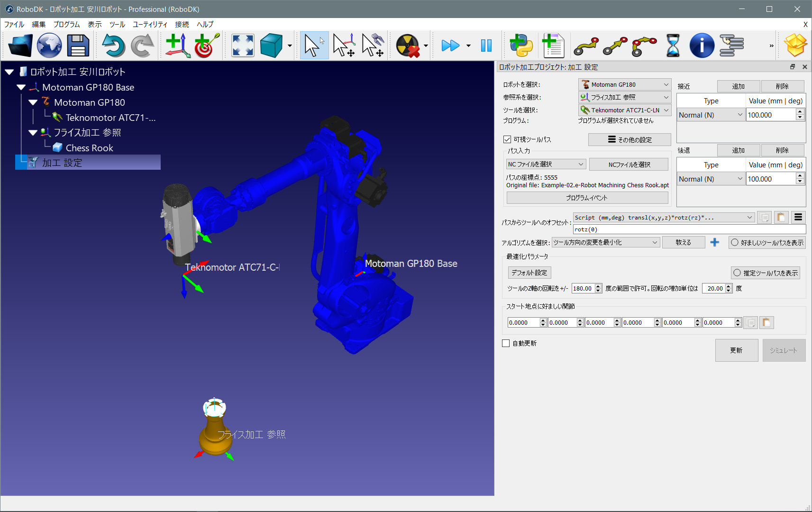812x512 pixels.
Task: Open the ヘルプ menu
Action: pyautogui.click(x=205, y=25)
